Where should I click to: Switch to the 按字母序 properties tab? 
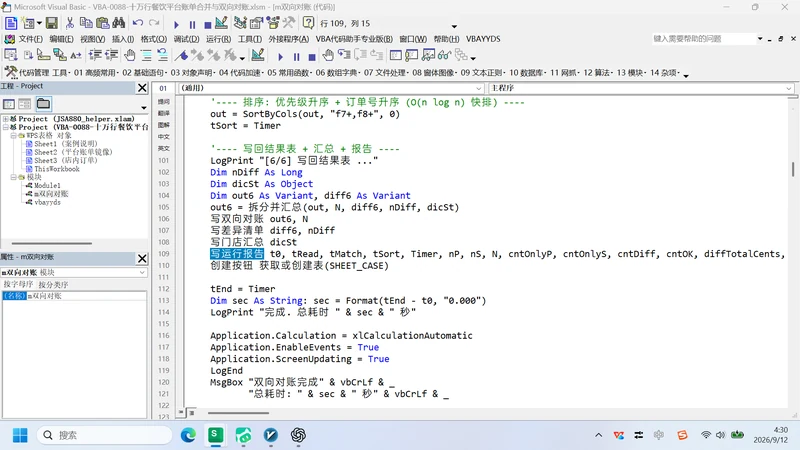pos(18,284)
